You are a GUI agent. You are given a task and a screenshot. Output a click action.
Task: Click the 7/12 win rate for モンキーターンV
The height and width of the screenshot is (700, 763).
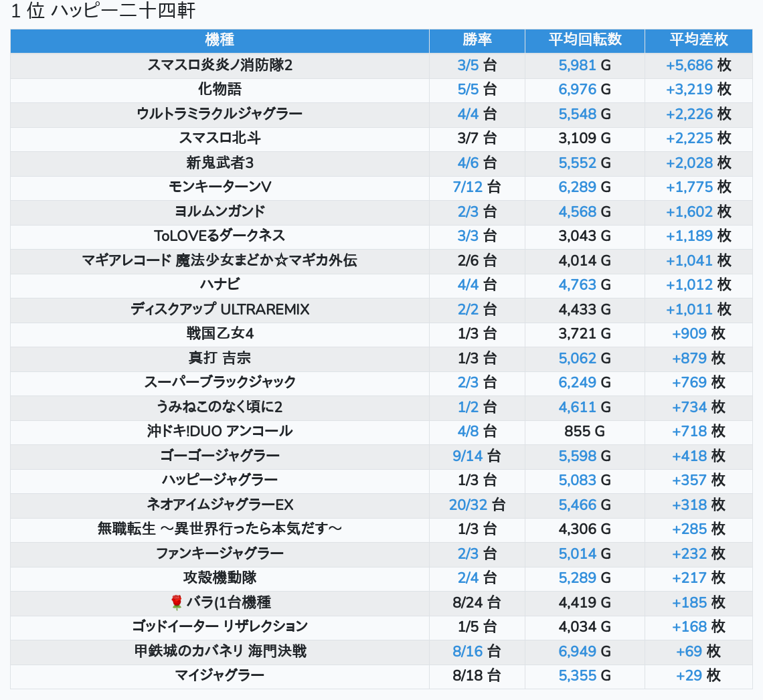pyautogui.click(x=467, y=187)
